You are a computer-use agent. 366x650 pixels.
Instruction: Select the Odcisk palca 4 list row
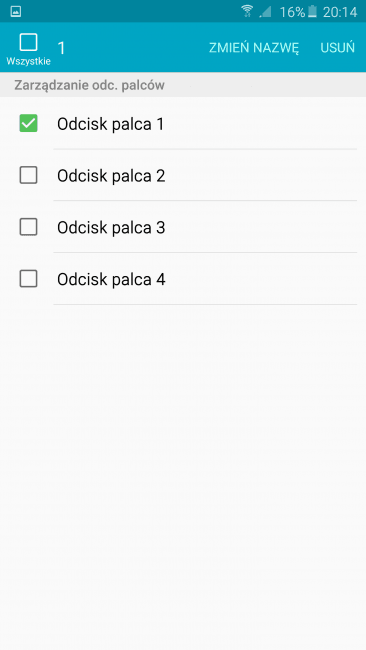(x=183, y=279)
